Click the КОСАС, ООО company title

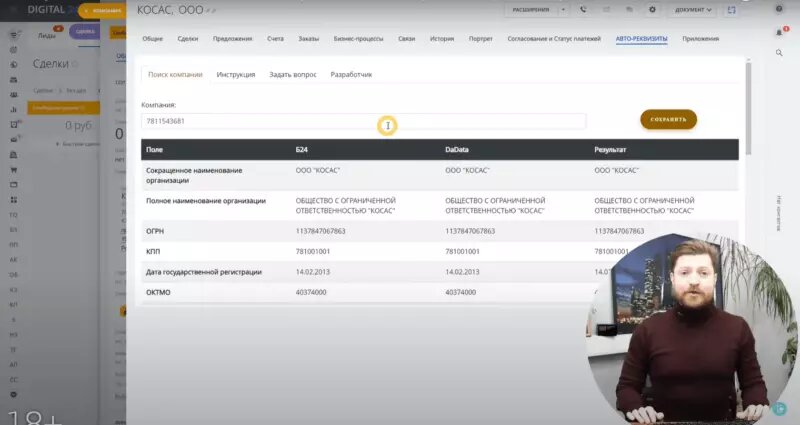tap(170, 10)
